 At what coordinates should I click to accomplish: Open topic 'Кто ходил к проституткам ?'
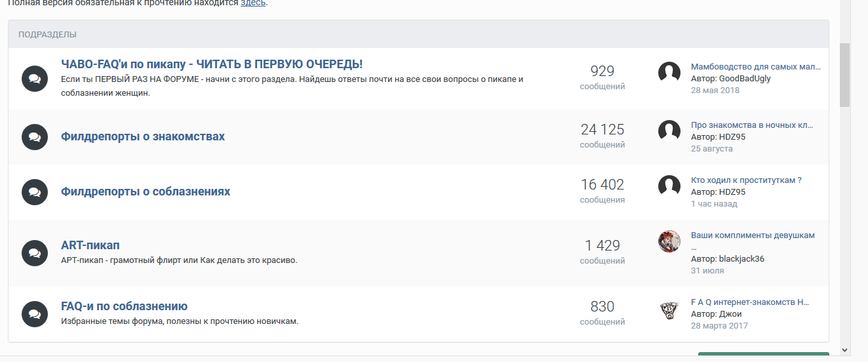(x=746, y=180)
